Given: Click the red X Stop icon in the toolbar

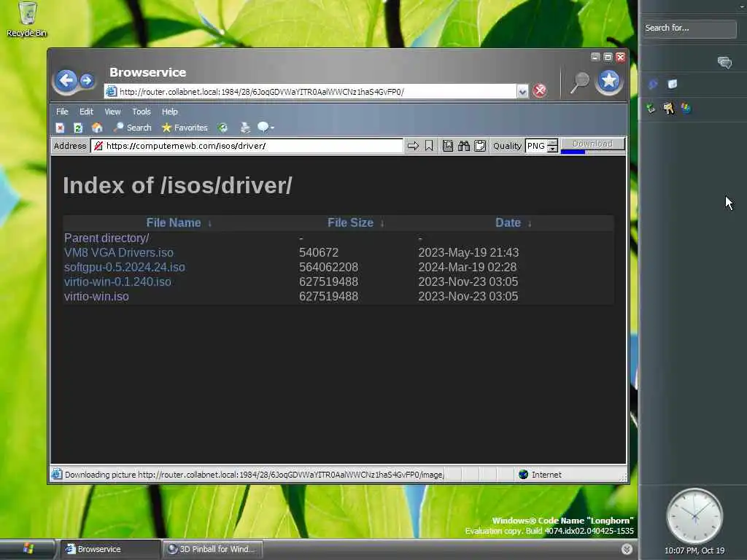Looking at the screenshot, I should point(60,128).
